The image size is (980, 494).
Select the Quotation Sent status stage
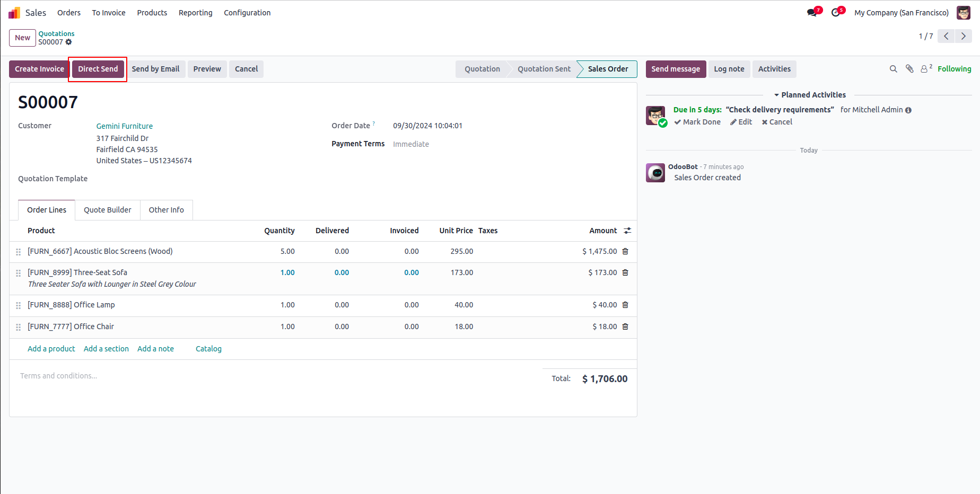click(544, 69)
